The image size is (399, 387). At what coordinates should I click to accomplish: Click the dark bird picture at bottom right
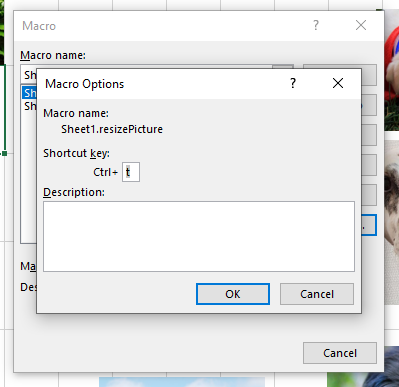363,367
